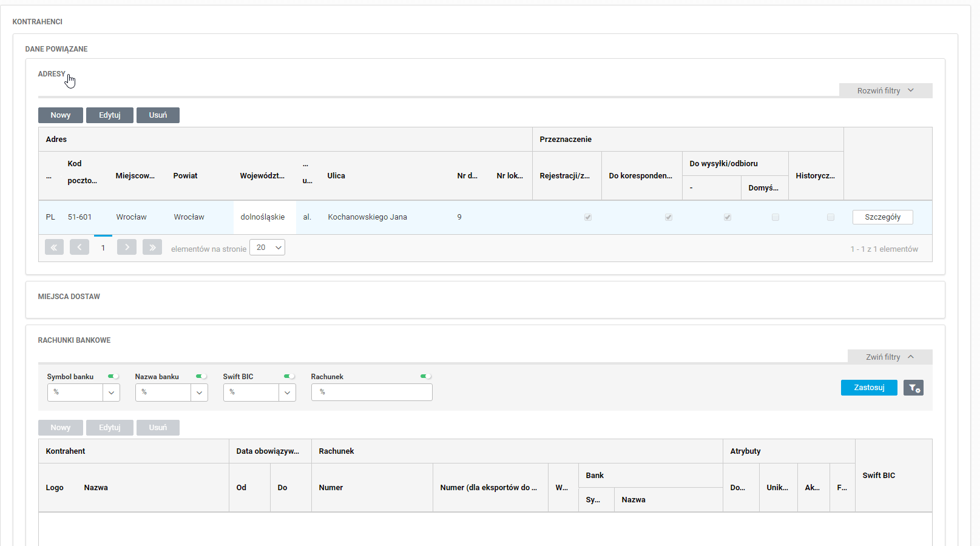Go to next page of addresses

126,248
